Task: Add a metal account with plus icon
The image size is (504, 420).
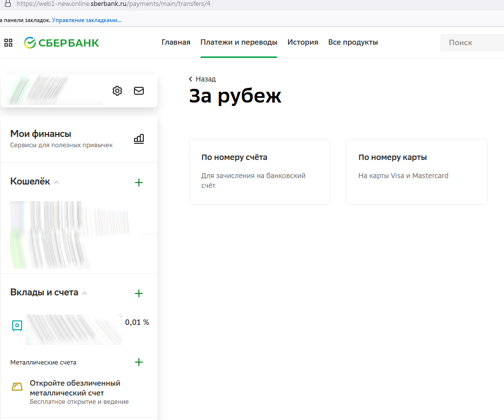Action: click(139, 362)
